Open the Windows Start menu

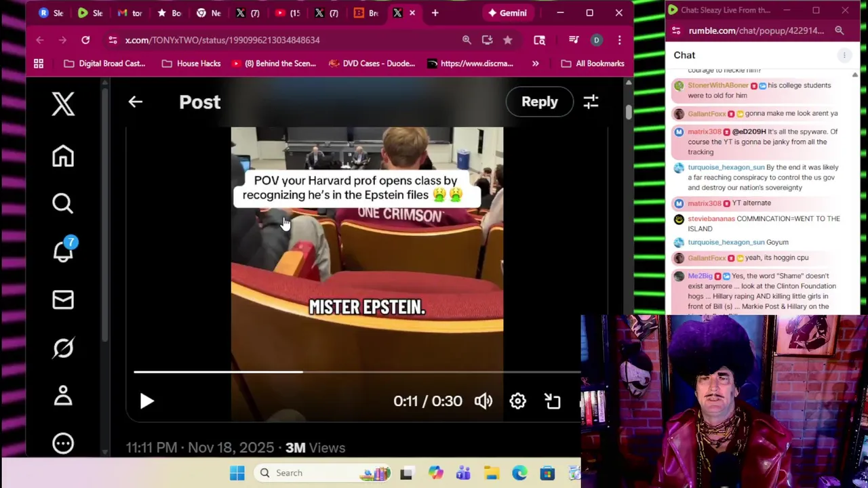tap(237, 473)
